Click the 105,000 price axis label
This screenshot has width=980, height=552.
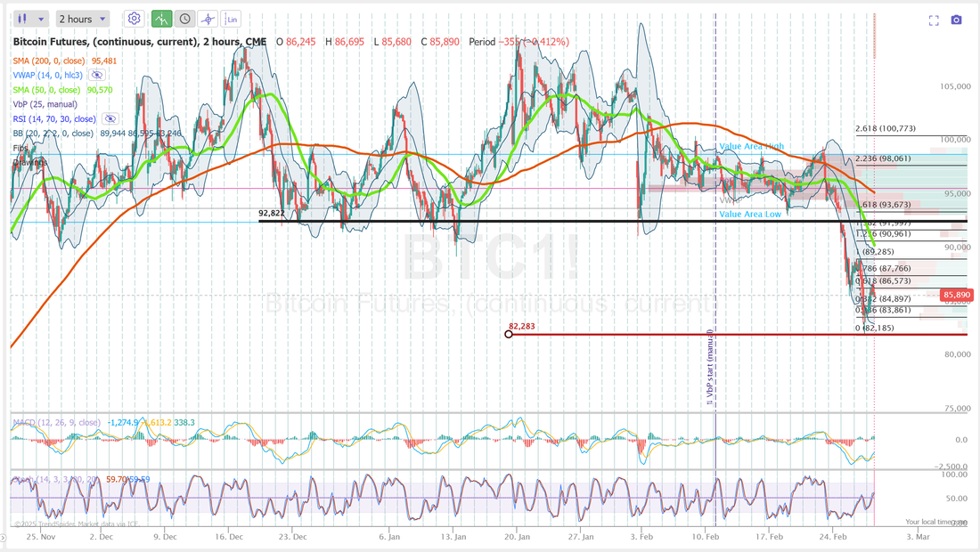956,86
